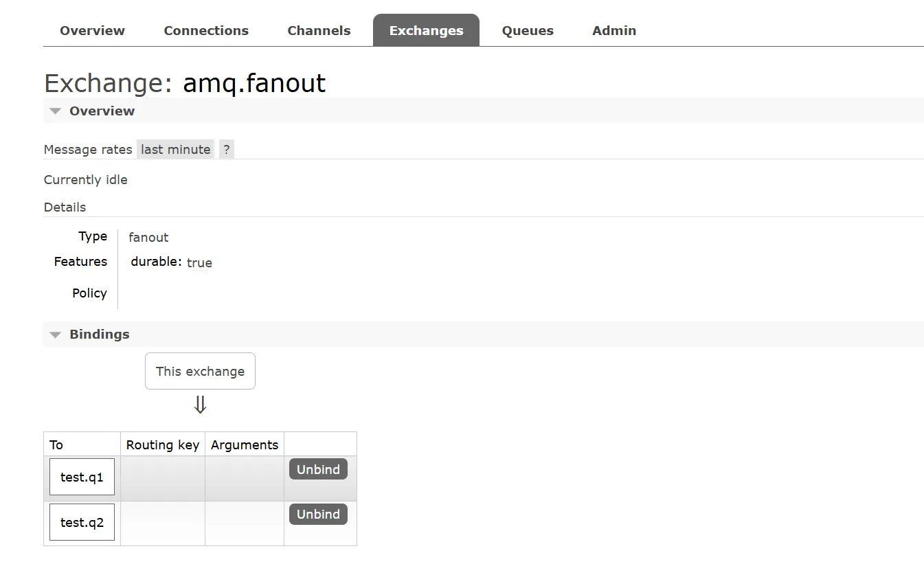Click the 'This exchange' box

[200, 372]
